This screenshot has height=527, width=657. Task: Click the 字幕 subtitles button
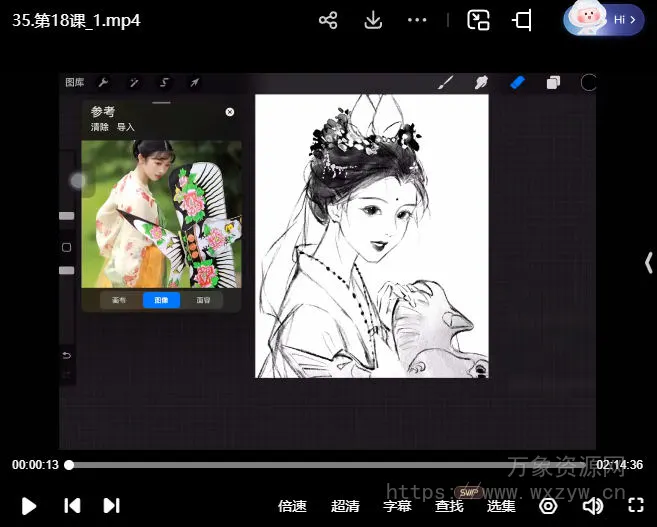(397, 506)
